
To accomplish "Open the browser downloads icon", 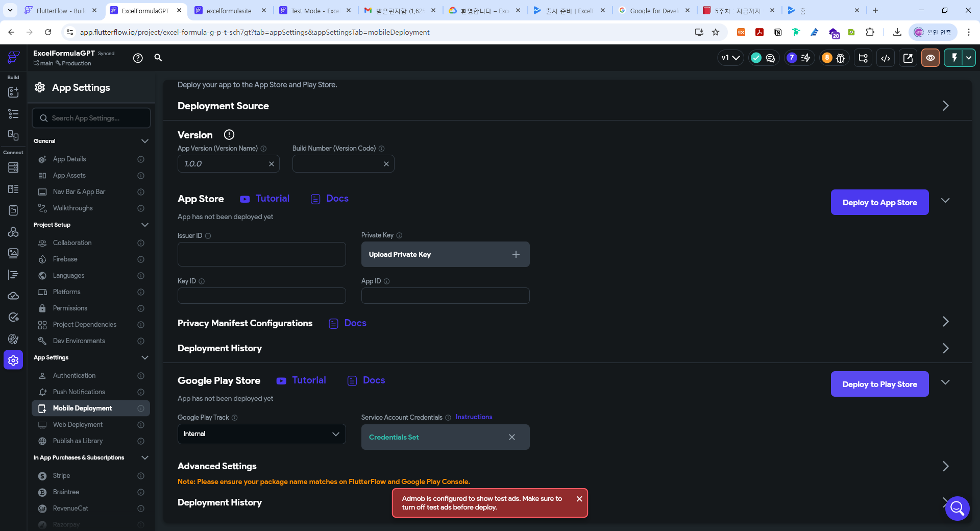I will (897, 32).
